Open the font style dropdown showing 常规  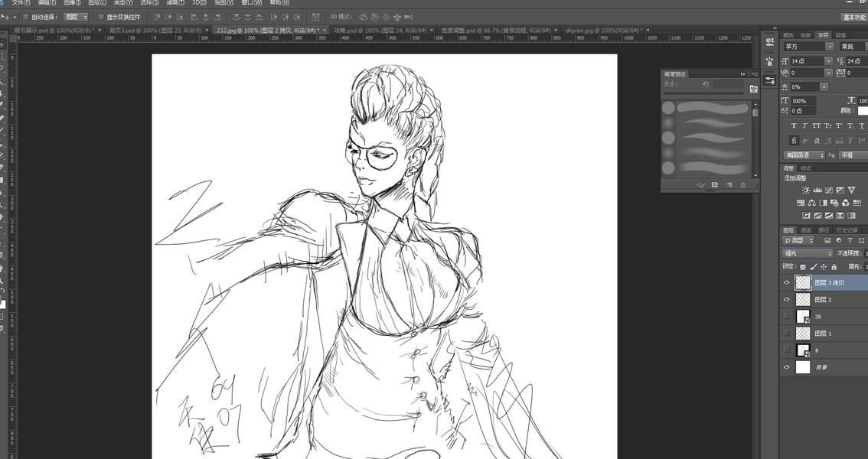(853, 47)
